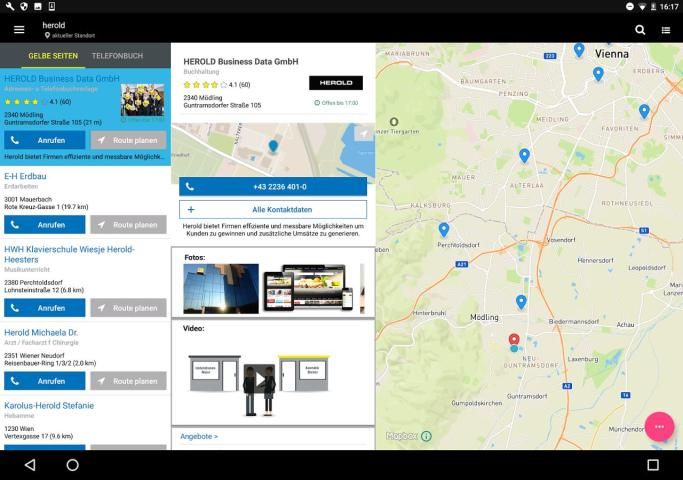Open HWH Klavierschule Wiesje Herold-Heesters listing
This screenshot has height=480, width=683.
click(x=69, y=255)
